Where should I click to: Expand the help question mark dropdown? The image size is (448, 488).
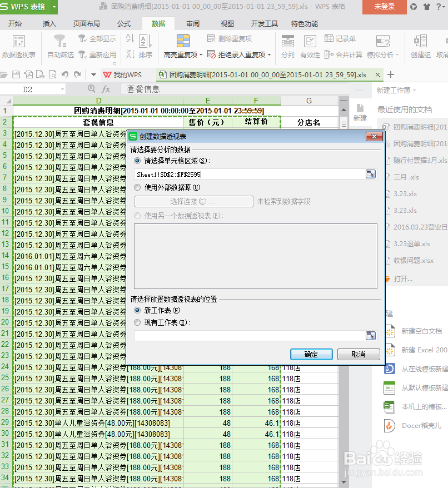441,7
